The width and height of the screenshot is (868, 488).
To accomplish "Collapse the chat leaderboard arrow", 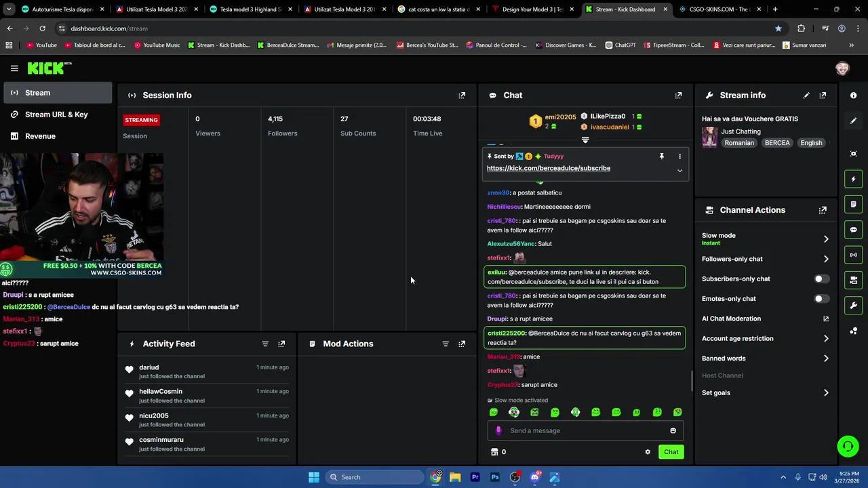I will tap(585, 140).
